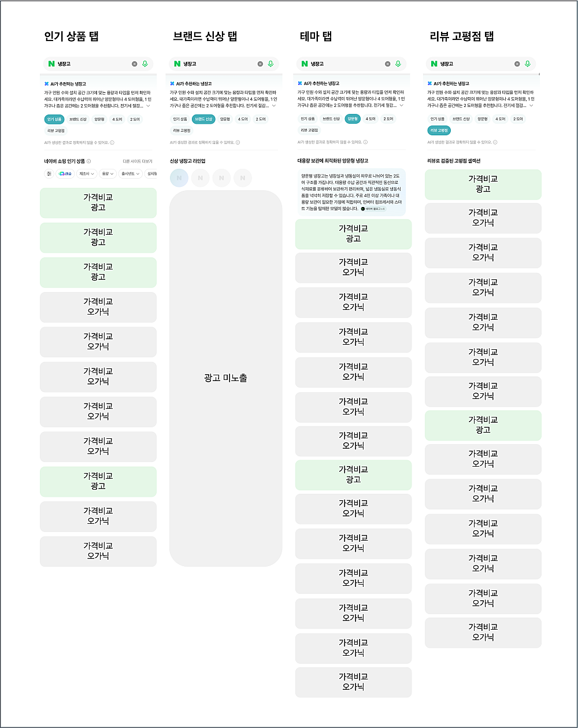
Task: Clear search text in 브랜드 신상 탭 panel
Action: pos(260,64)
